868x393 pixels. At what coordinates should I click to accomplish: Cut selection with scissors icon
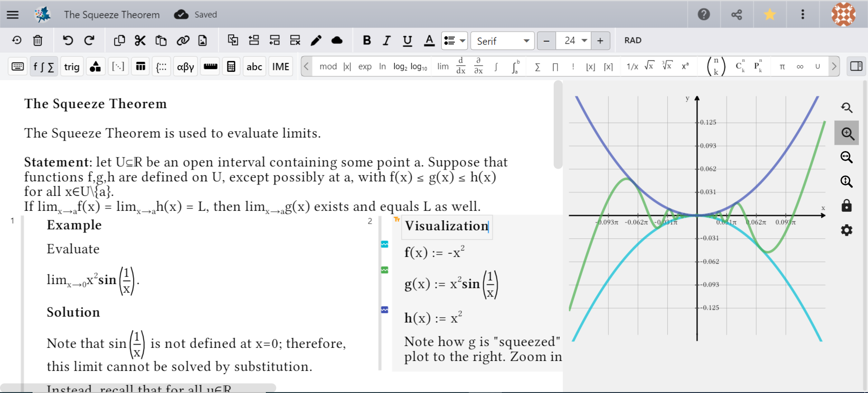point(140,41)
